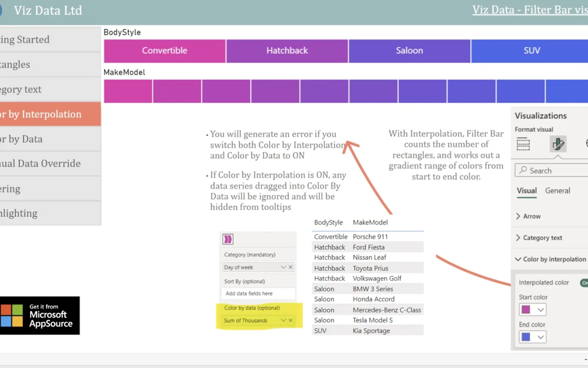
Task: Open the Sum of Thousands field dropdown
Action: click(283, 320)
